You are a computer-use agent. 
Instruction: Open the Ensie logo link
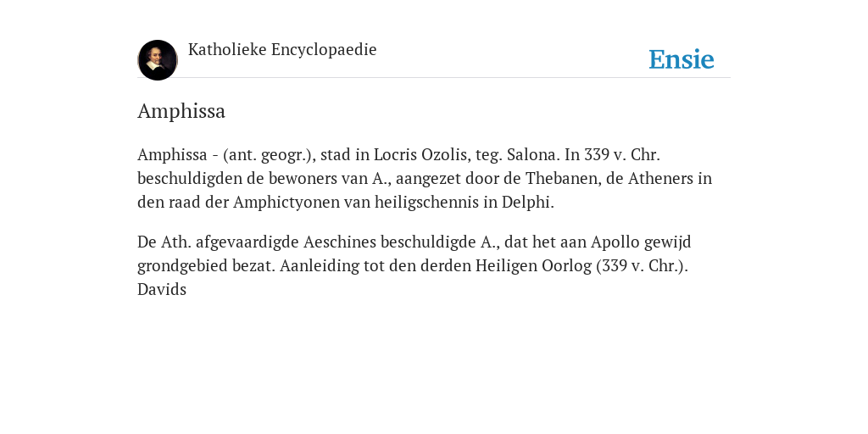(x=682, y=59)
